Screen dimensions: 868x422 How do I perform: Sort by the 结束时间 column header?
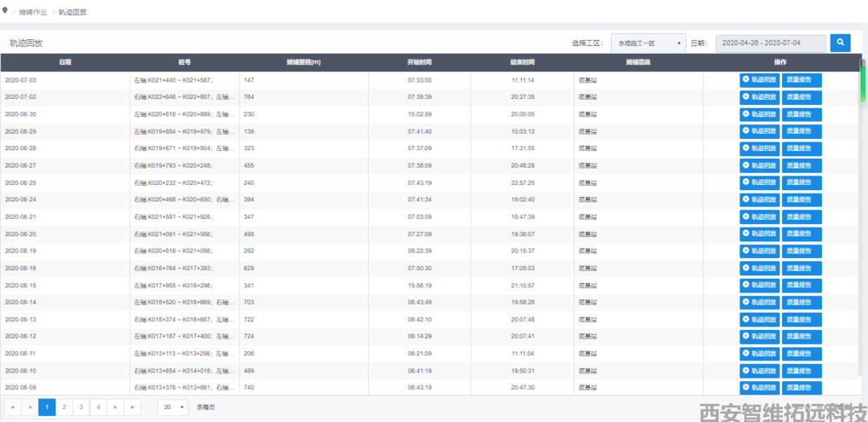pyautogui.click(x=522, y=63)
